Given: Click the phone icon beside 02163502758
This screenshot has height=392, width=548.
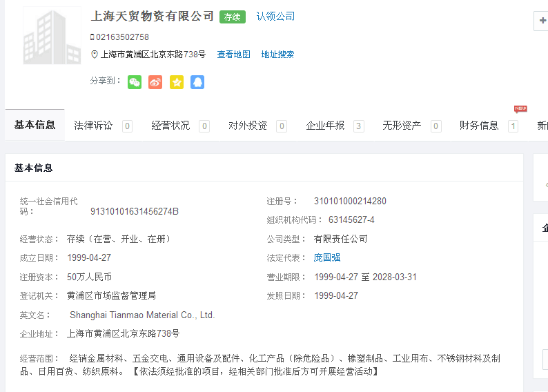Looking at the screenshot, I should (x=92, y=37).
